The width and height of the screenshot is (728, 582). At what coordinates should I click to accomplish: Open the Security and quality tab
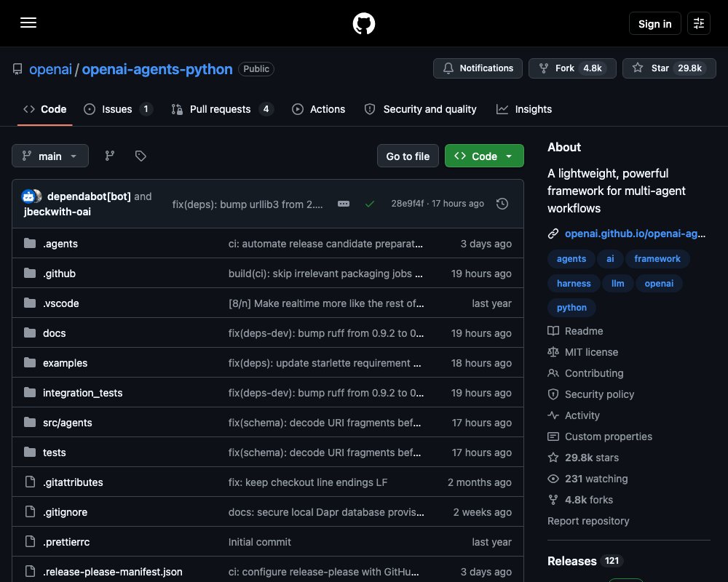421,110
